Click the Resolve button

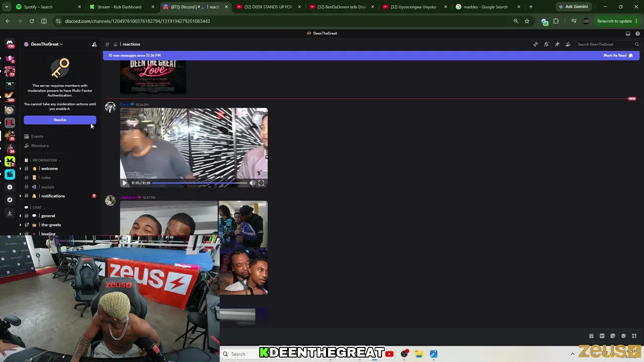click(60, 120)
